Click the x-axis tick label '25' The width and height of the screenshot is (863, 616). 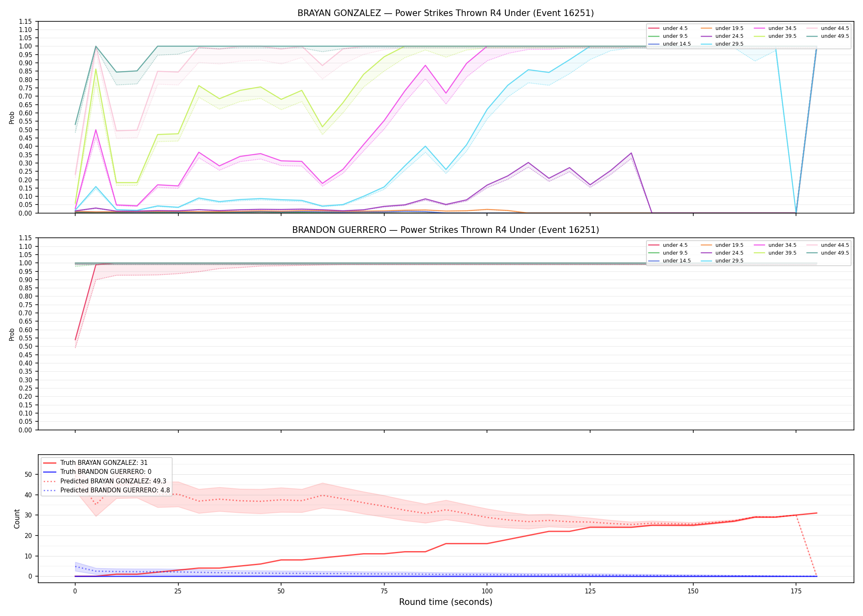[178, 591]
